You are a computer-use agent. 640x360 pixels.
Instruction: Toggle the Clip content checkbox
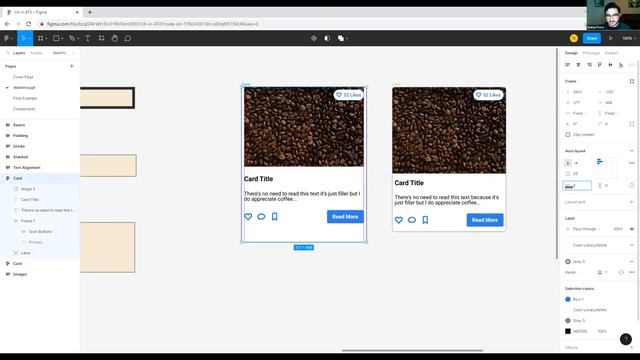568,135
